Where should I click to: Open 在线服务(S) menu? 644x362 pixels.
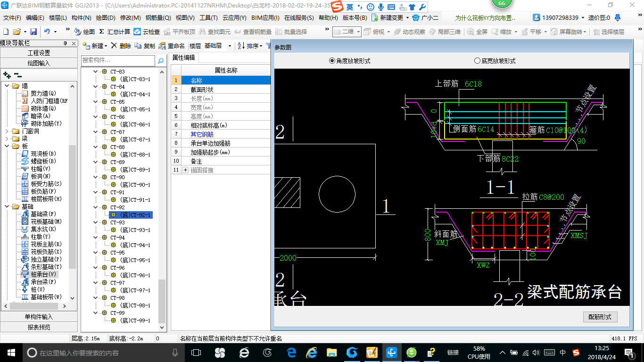tap(299, 17)
